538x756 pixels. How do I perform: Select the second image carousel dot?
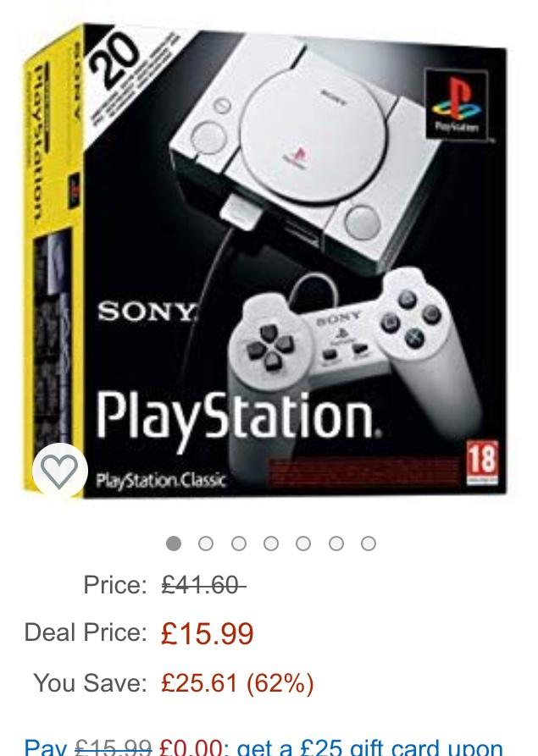tap(206, 544)
